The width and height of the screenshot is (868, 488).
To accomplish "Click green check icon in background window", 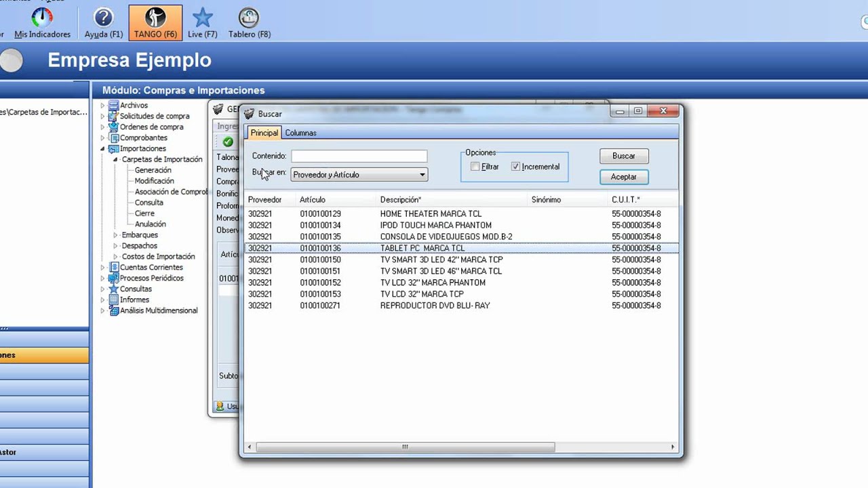I will tap(228, 142).
